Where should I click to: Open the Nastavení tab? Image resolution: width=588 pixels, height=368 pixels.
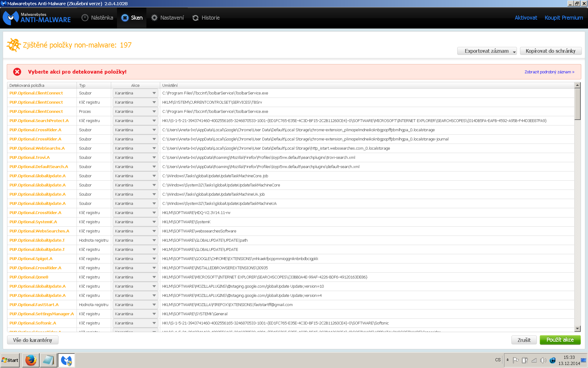tap(167, 18)
